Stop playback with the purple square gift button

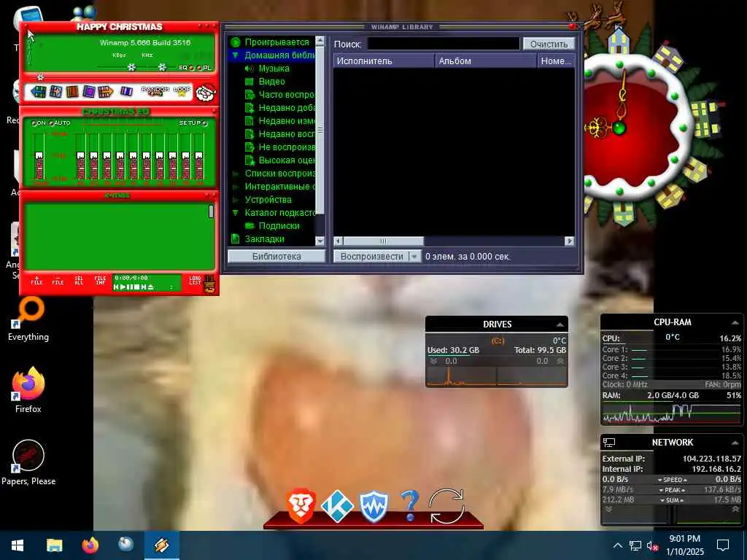click(89, 91)
